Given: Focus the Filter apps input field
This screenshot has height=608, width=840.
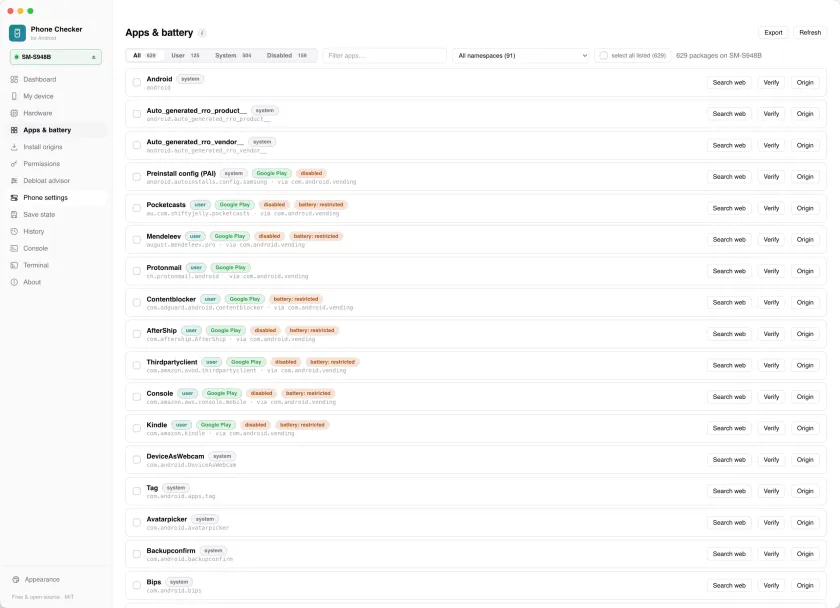Looking at the screenshot, I should 384,56.
